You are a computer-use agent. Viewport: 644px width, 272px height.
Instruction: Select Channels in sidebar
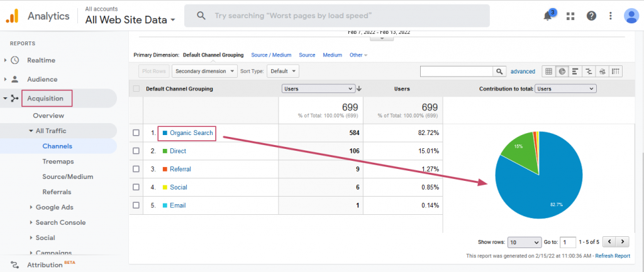pos(57,146)
